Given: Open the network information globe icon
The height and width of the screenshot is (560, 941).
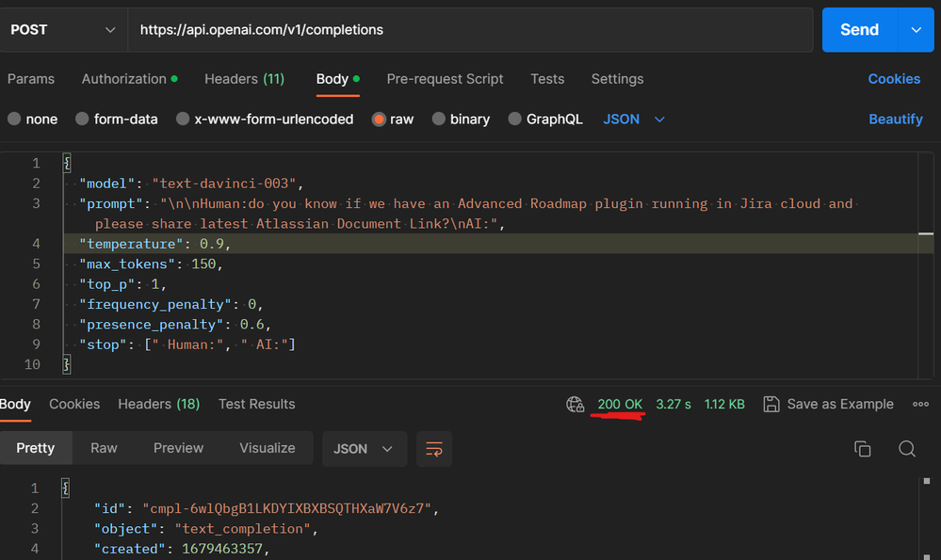Looking at the screenshot, I should (576, 404).
